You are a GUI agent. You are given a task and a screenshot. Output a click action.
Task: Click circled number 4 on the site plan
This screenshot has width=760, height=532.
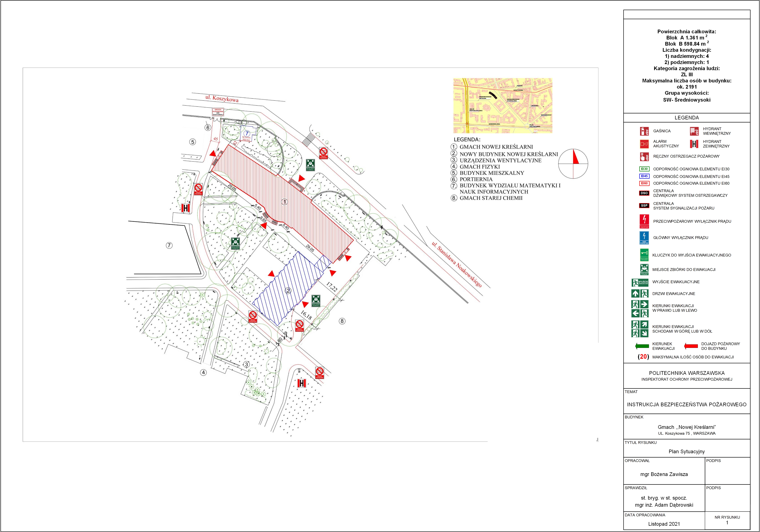coord(203,372)
